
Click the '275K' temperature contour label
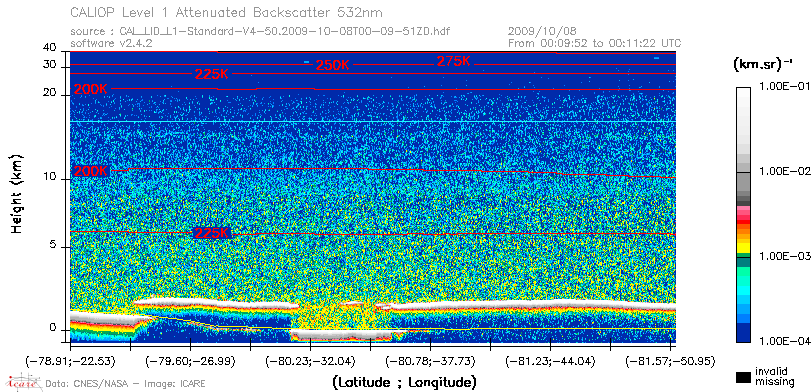coord(454,61)
